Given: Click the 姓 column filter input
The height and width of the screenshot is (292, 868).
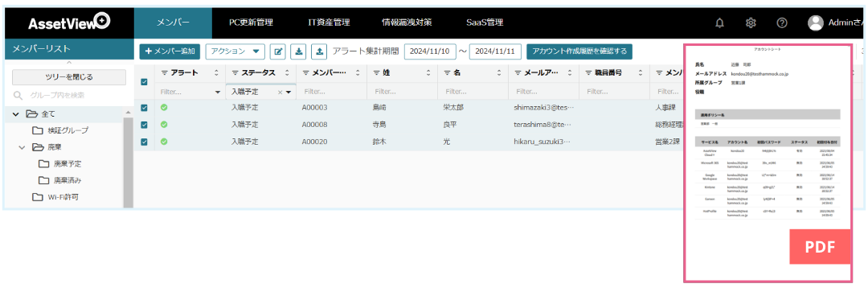Looking at the screenshot, I should point(402,92).
